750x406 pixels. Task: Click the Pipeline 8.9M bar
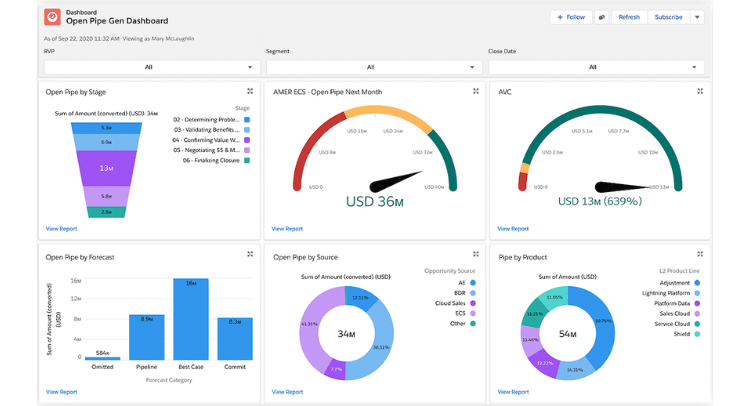[146, 337]
